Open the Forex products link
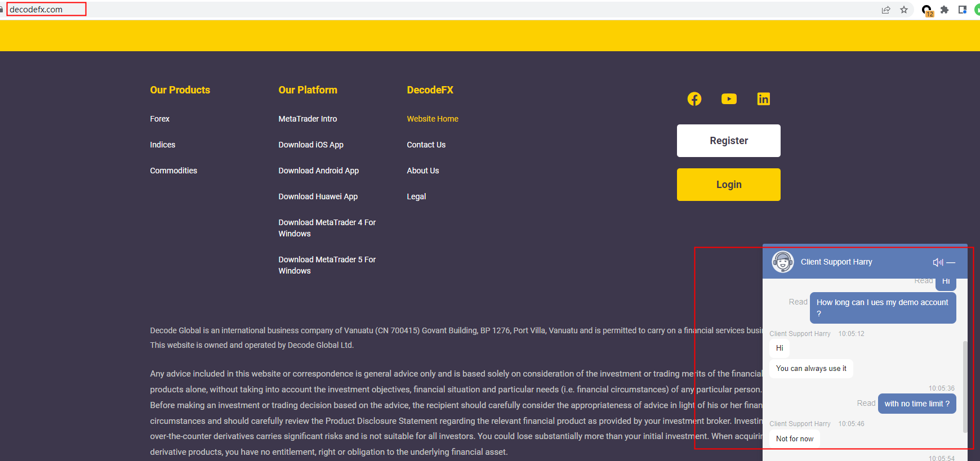This screenshot has height=461, width=980. 159,119
